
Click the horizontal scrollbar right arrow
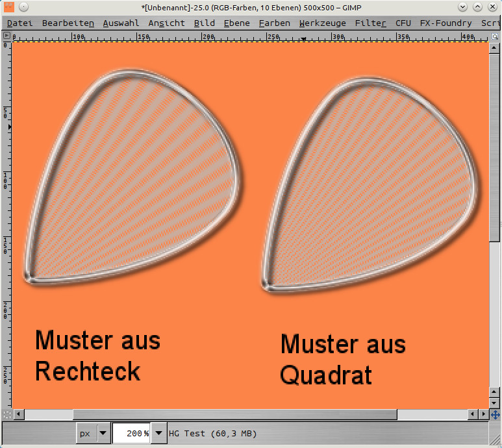pyautogui.click(x=484, y=414)
